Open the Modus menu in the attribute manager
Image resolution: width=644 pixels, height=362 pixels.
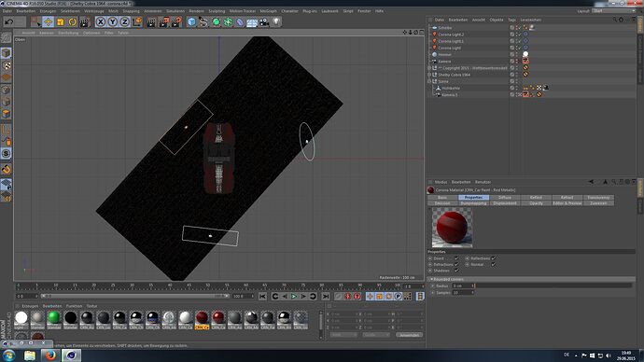click(x=441, y=182)
